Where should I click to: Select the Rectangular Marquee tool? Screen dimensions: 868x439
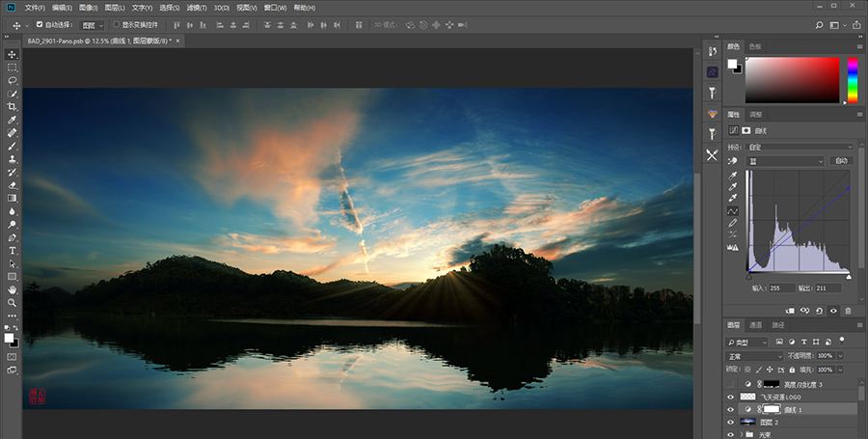tap(12, 68)
